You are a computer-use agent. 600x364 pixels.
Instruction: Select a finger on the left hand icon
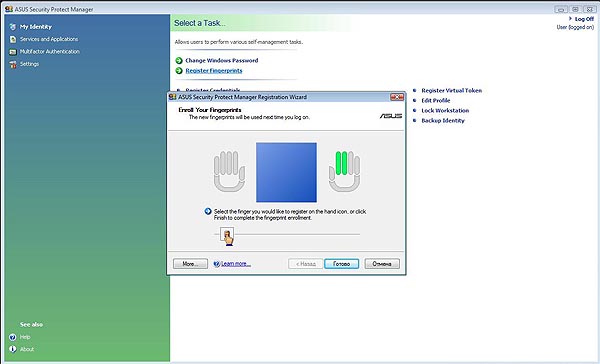point(229,171)
